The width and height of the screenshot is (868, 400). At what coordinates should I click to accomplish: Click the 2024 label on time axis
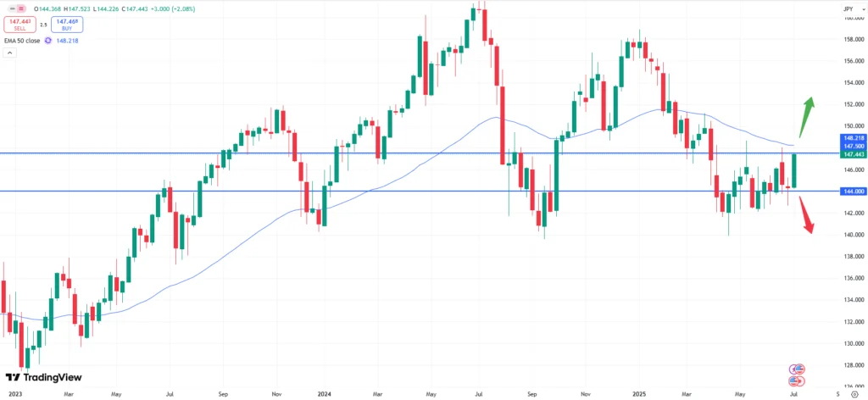pyautogui.click(x=325, y=394)
